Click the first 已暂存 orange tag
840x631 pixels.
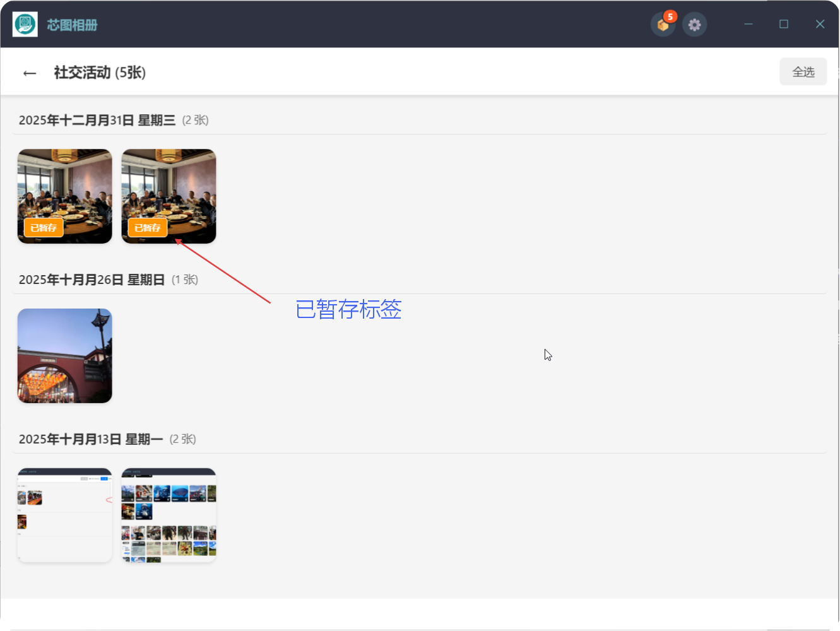pyautogui.click(x=42, y=228)
